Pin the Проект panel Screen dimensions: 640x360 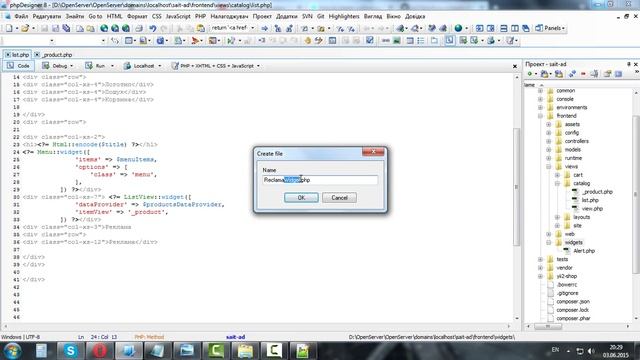pos(629,64)
